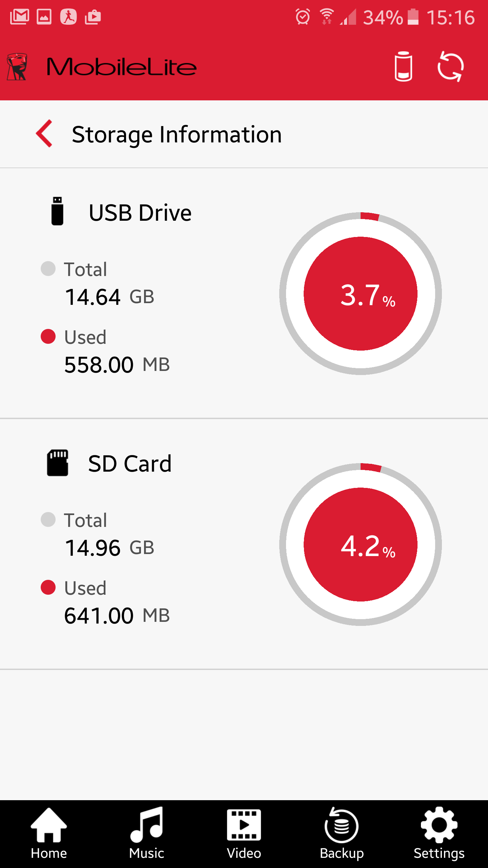Tap the USB Drive 3.7% usage circle
Image resolution: width=488 pixels, height=868 pixels.
361,294
